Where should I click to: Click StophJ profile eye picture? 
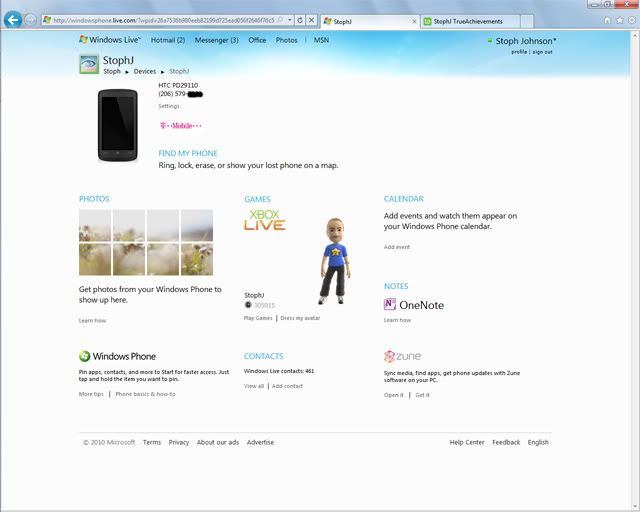(x=89, y=64)
